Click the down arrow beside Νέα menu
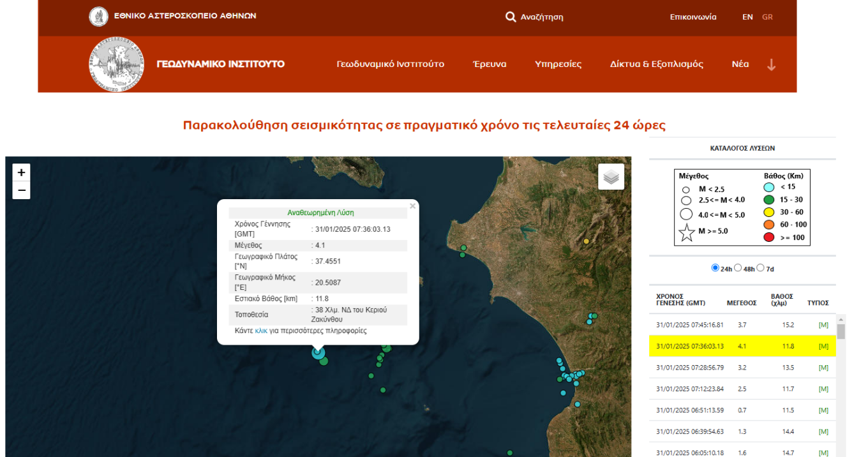 771,64
